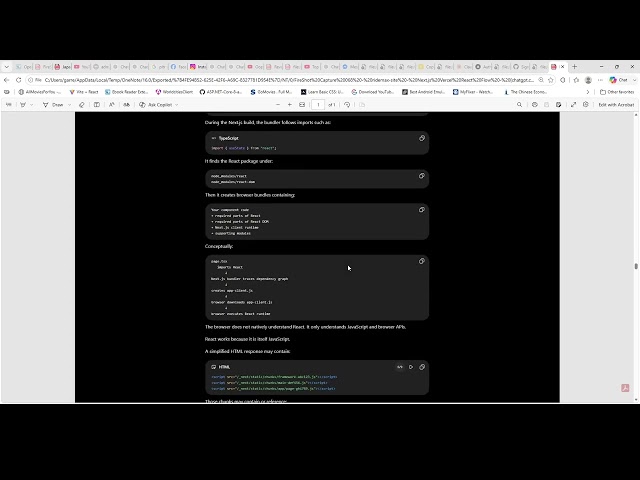
Task: Open ASP.NET-Core GitHub bookmark
Action: 221,92
